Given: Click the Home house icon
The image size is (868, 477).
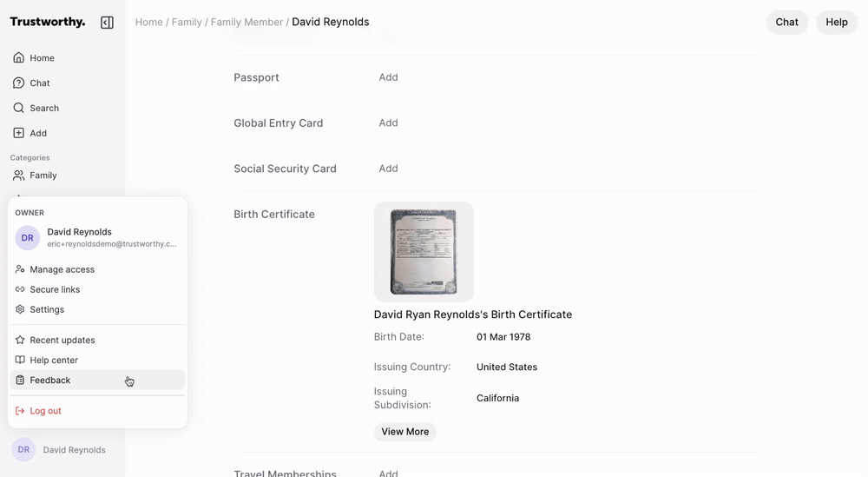Looking at the screenshot, I should pos(19,58).
